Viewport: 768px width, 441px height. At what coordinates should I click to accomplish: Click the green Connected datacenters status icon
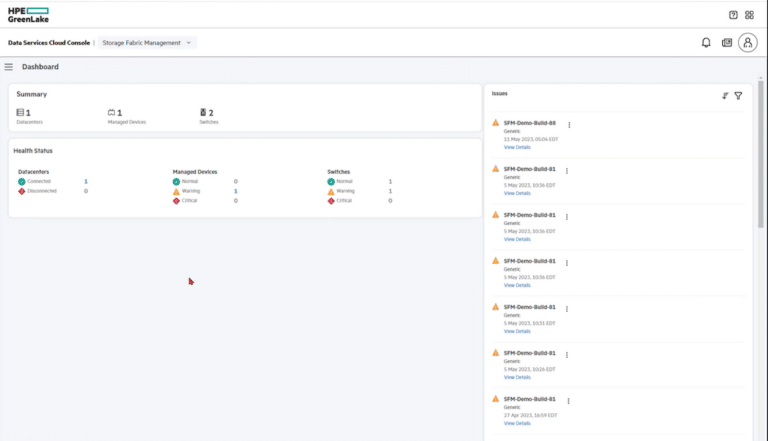pyautogui.click(x=22, y=181)
